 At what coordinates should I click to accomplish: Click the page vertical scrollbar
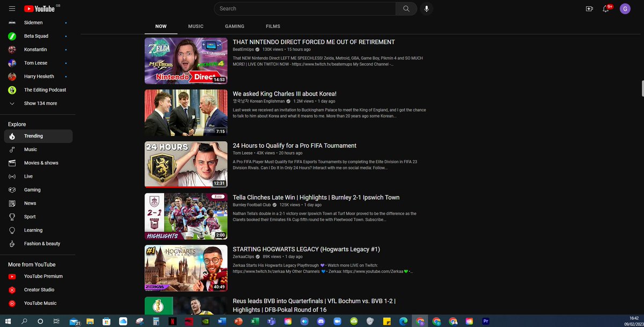pyautogui.click(x=642, y=88)
